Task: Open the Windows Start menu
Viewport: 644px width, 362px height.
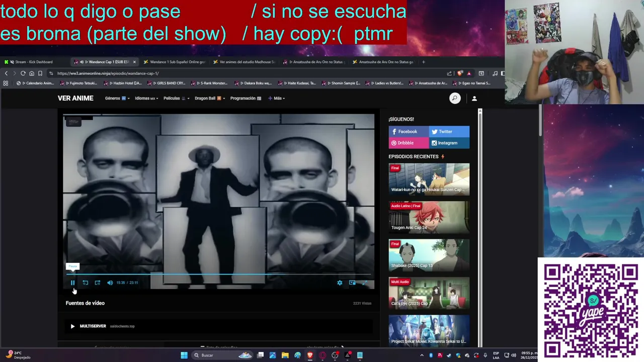Action: pos(184,355)
